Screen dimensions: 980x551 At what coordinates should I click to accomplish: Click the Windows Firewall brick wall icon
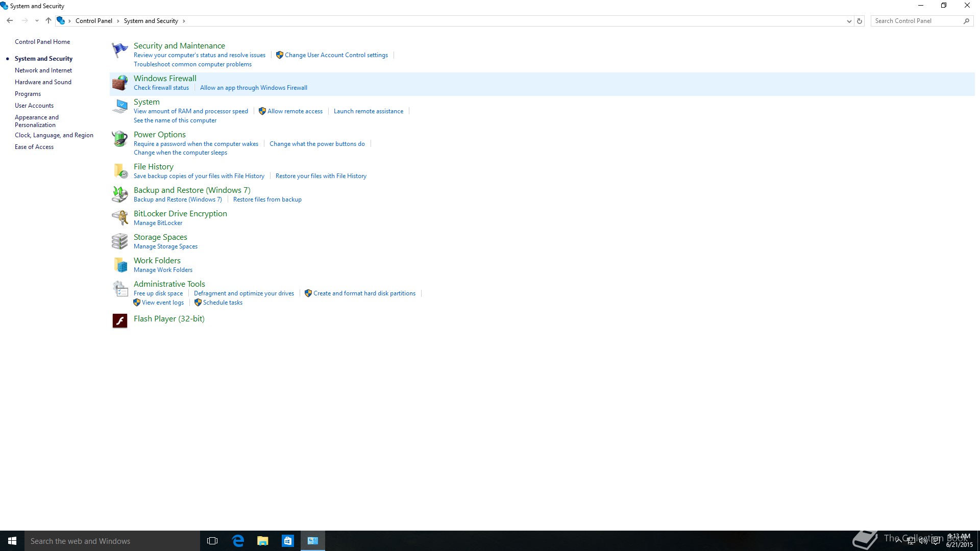coord(119,83)
